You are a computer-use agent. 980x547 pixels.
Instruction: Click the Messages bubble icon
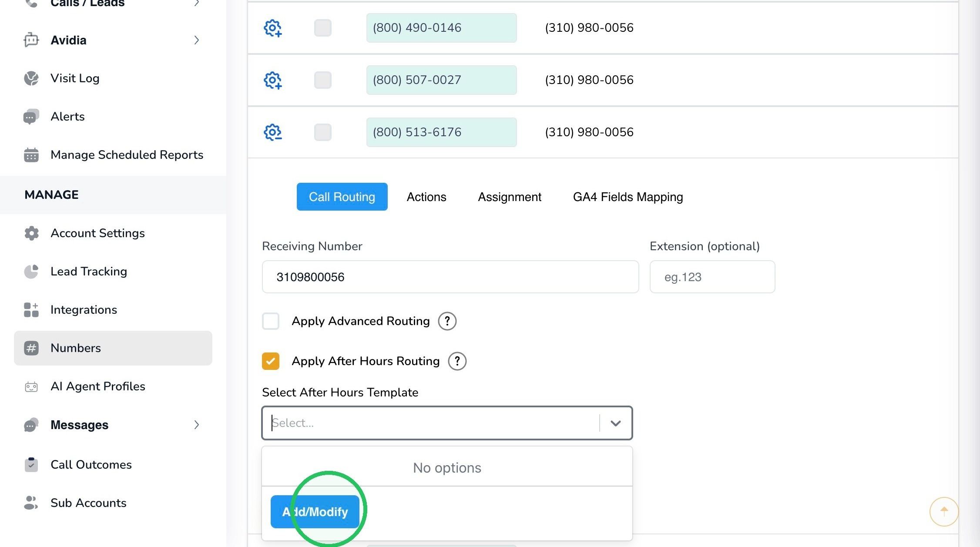pyautogui.click(x=31, y=425)
